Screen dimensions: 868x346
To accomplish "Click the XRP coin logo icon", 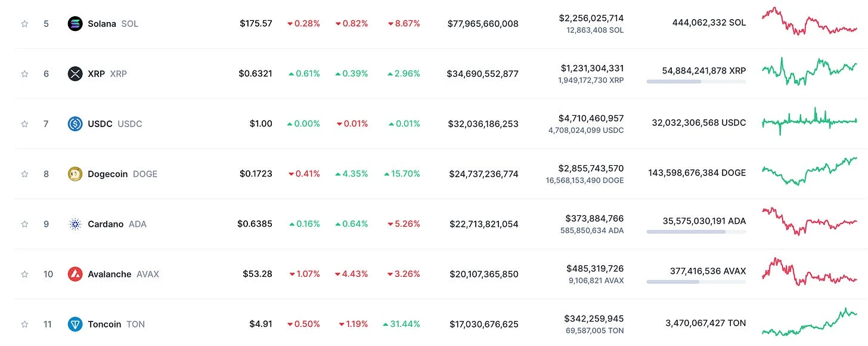I will [x=75, y=74].
